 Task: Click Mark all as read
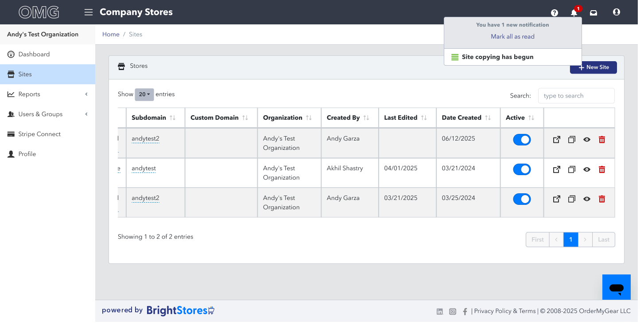[x=512, y=37]
